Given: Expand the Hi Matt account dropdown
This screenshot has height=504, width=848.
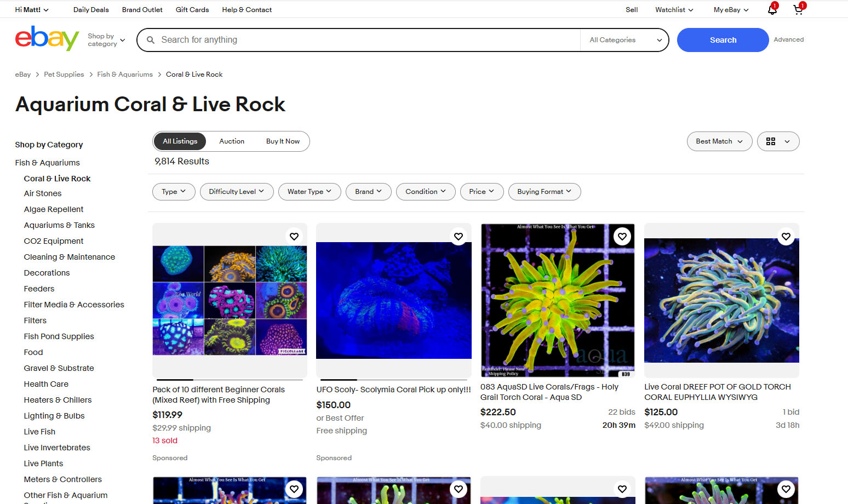Looking at the screenshot, I should pyautogui.click(x=32, y=10).
